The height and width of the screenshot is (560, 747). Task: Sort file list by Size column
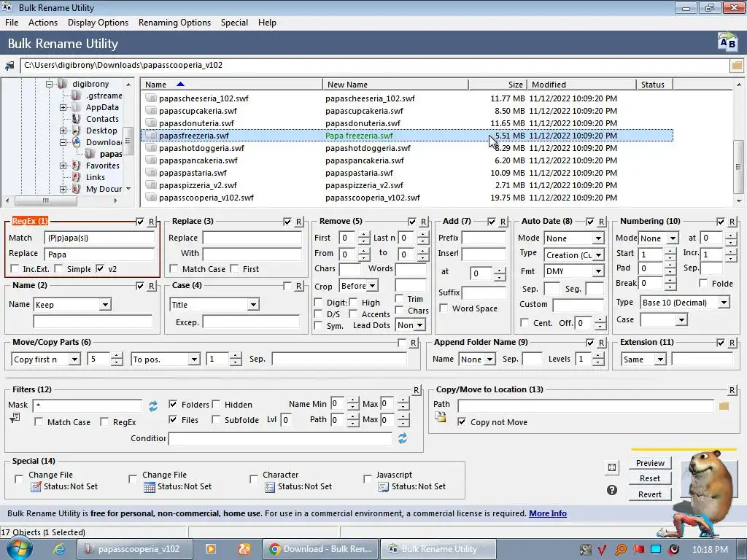[498, 85]
